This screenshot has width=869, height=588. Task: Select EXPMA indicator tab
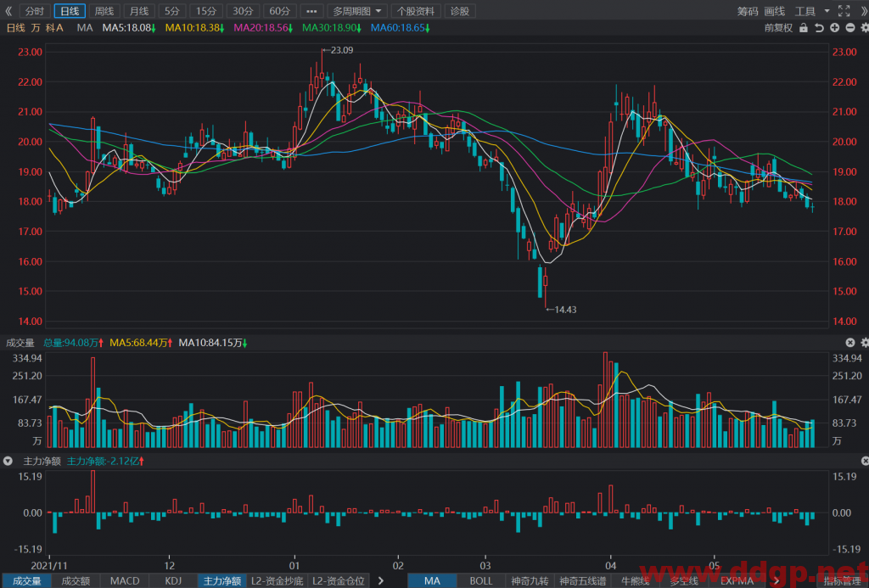737,581
